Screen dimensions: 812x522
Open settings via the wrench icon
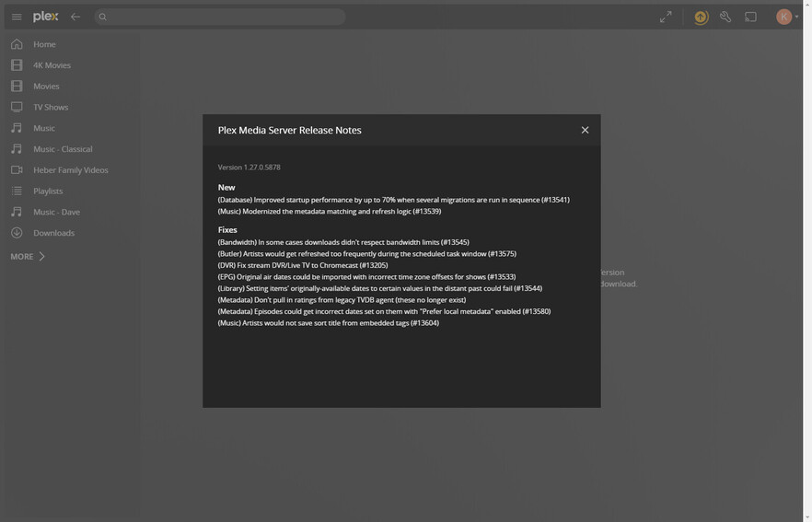pos(725,17)
